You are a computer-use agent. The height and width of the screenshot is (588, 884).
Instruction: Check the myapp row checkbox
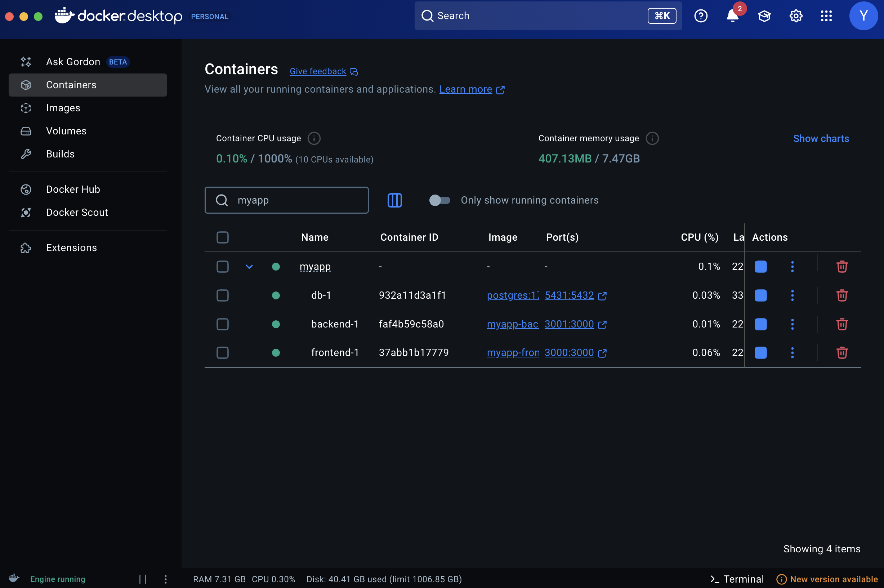[x=222, y=267]
